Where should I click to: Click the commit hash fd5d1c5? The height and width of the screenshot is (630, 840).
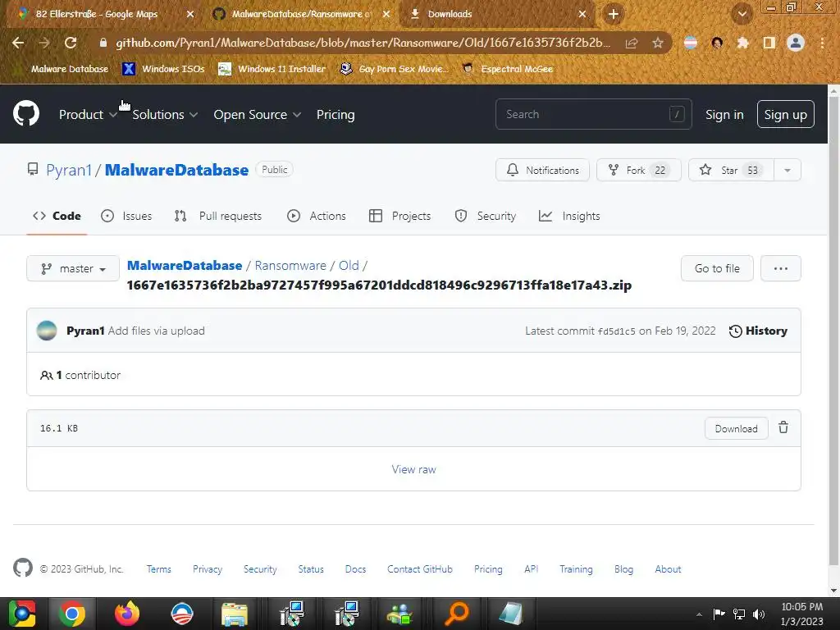tap(616, 331)
